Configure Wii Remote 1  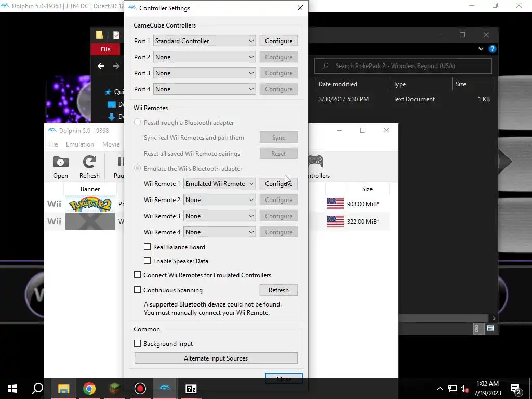point(278,183)
